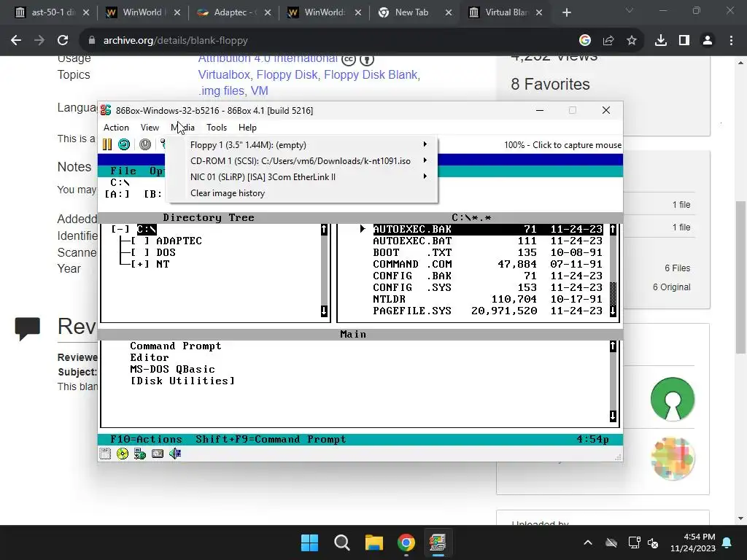Click the grey ACPI power button icon
Image resolution: width=747 pixels, height=560 pixels.
145,144
